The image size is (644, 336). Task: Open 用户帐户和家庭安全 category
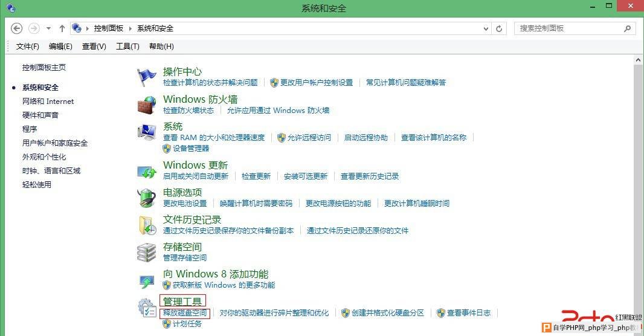pyautogui.click(x=55, y=143)
